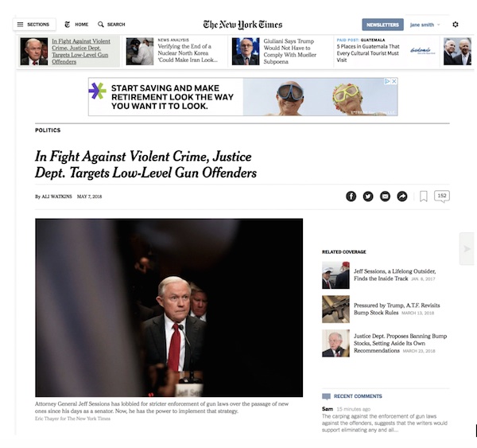Click the search magnifier icon
The height and width of the screenshot is (448, 477).
click(x=101, y=25)
